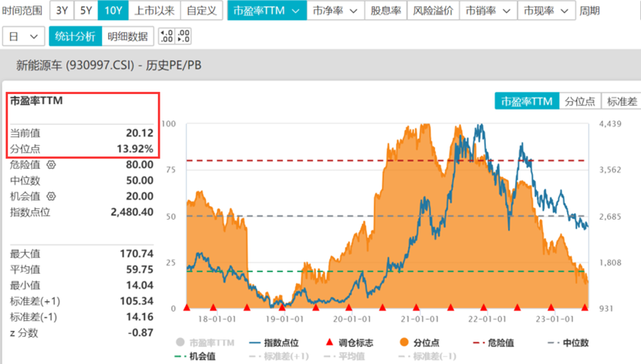Click the x-axis label 21-01-01
This screenshot has height=364, width=641.
420,319
